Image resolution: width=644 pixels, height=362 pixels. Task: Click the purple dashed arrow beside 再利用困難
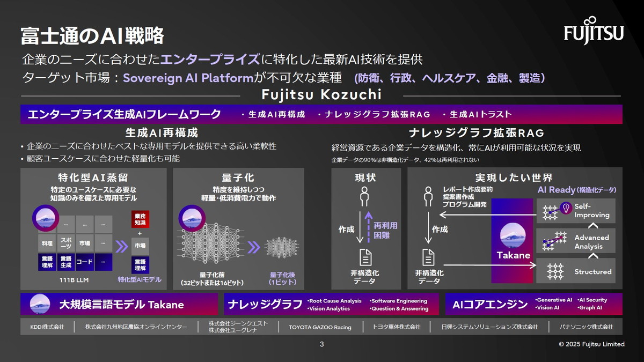pyautogui.click(x=368, y=228)
